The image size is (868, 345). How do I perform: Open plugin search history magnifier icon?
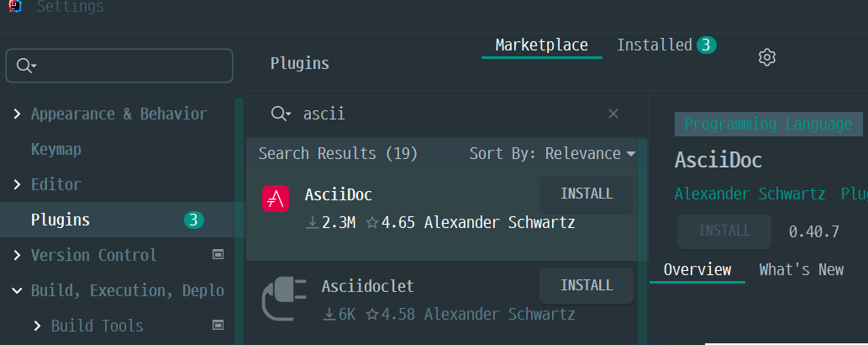(281, 114)
